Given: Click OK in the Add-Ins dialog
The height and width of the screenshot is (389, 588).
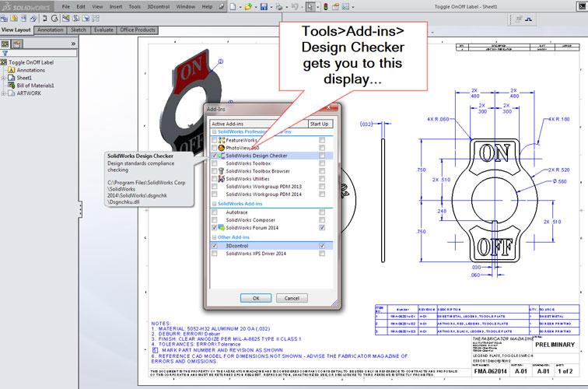Looking at the screenshot, I should click(x=256, y=298).
